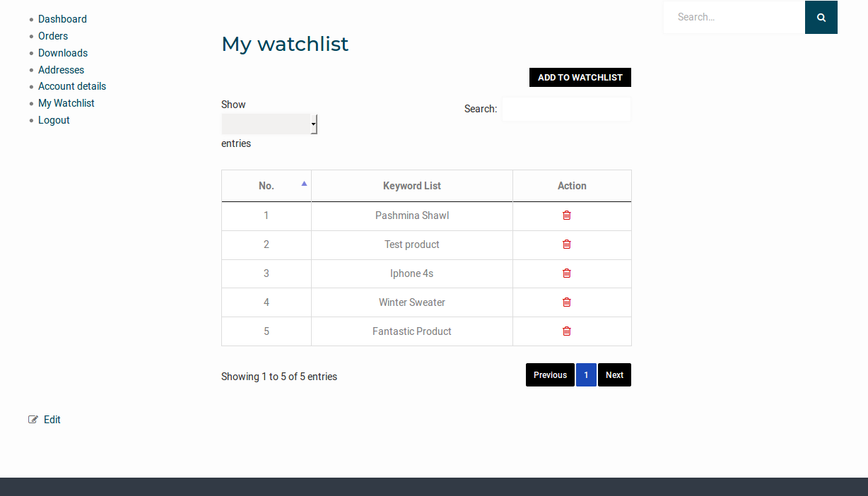Delete the Pashmina Shawl keyword with trash icon
Viewport: 868px width, 496px height.
[x=567, y=215]
